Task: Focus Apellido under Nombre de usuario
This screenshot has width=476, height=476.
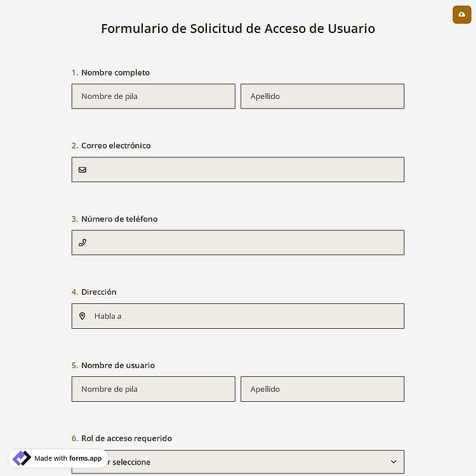Action: tap(322, 389)
